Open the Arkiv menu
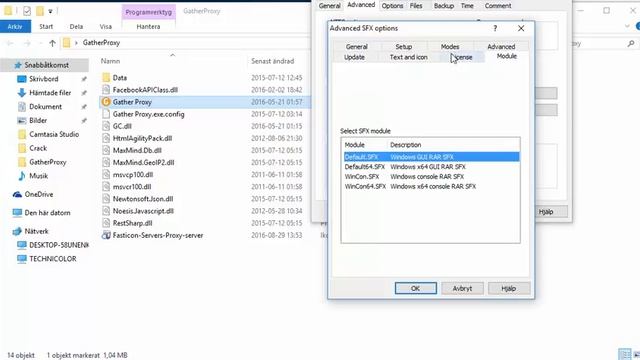 [15, 27]
